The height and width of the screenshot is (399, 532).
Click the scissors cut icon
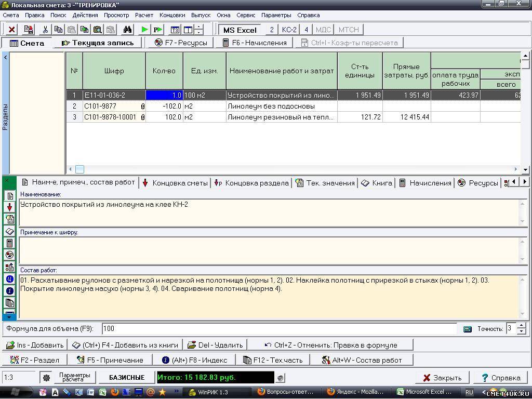click(45, 30)
